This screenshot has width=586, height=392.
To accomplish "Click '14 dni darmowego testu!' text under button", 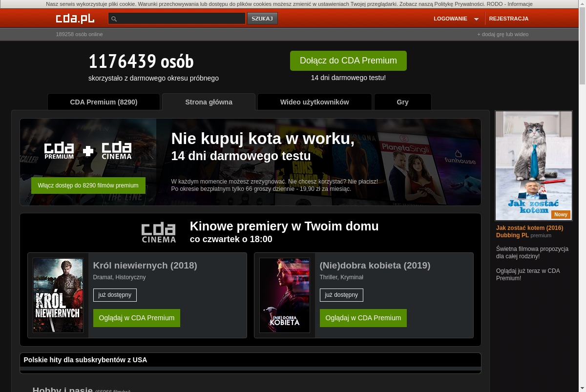I will (348, 78).
